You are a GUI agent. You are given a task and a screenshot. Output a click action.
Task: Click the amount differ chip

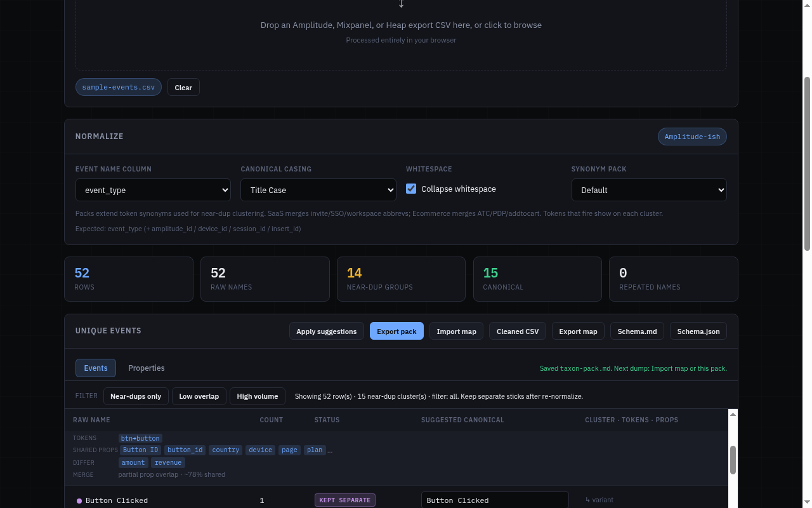click(x=133, y=463)
